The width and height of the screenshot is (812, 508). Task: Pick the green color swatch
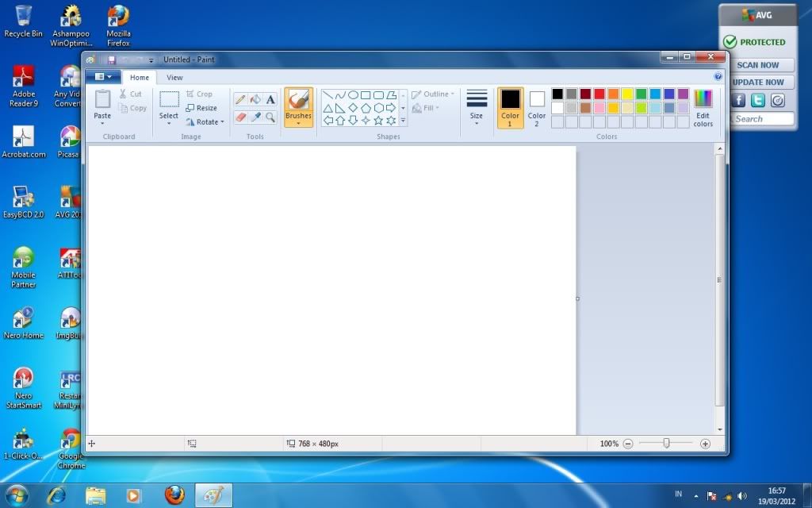[x=641, y=94]
